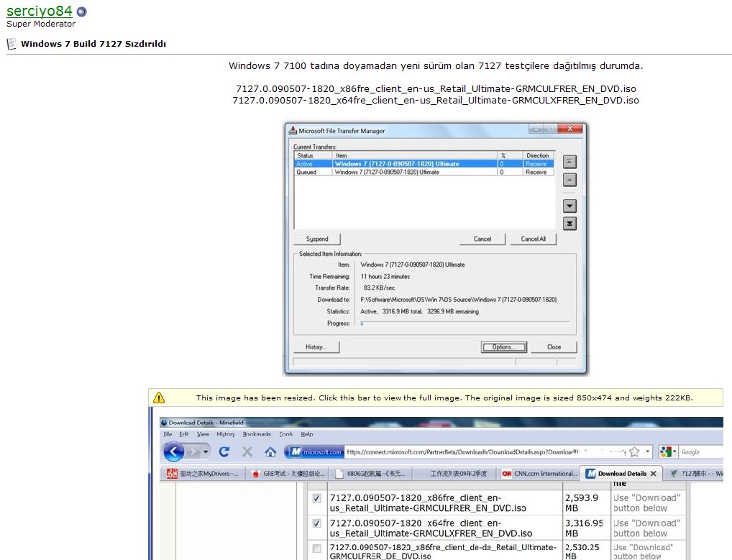Click the single Move Down arrow button
This screenshot has height=560, width=732.
pyautogui.click(x=569, y=206)
